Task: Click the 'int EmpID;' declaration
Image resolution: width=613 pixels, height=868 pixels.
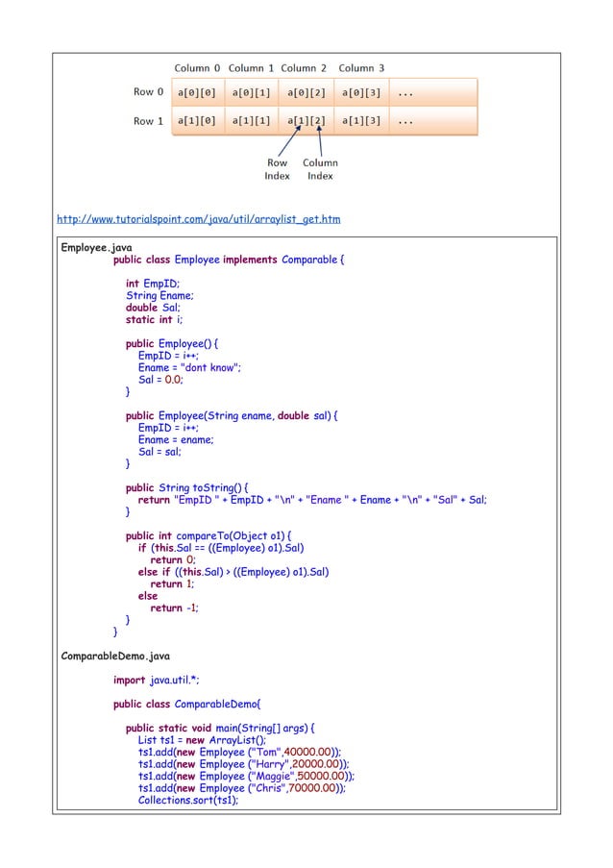Action: click(153, 284)
